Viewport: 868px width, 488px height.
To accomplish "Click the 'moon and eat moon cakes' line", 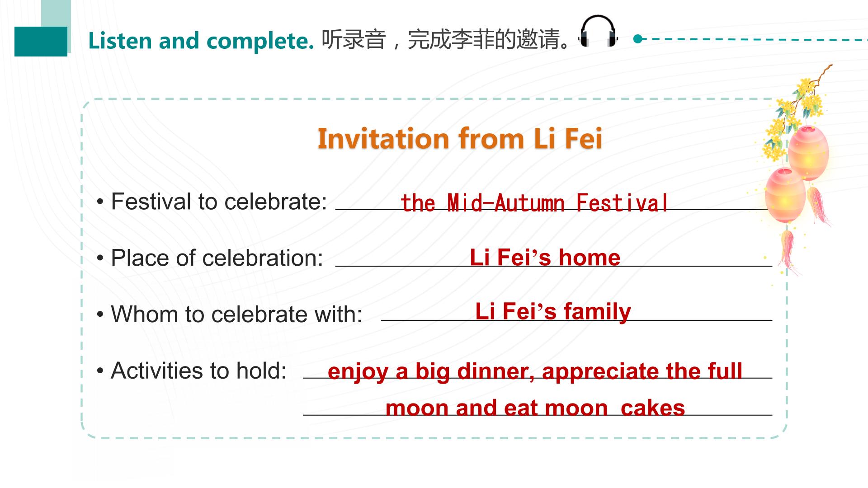I will (x=535, y=408).
